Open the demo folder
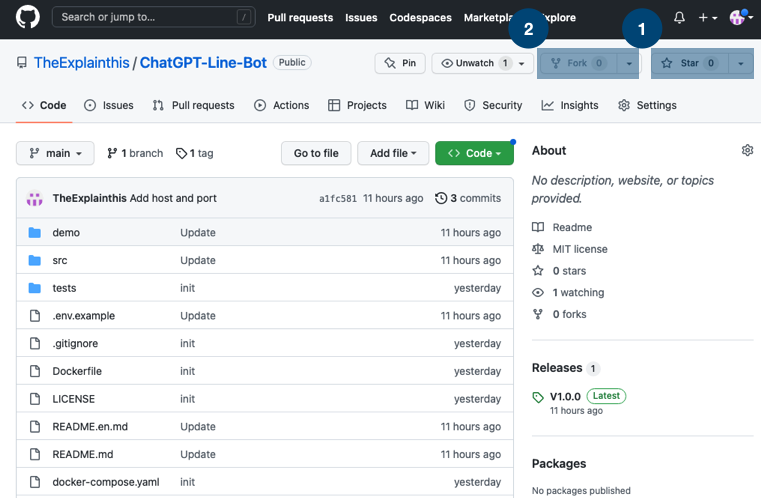The width and height of the screenshot is (761, 498). pos(66,232)
